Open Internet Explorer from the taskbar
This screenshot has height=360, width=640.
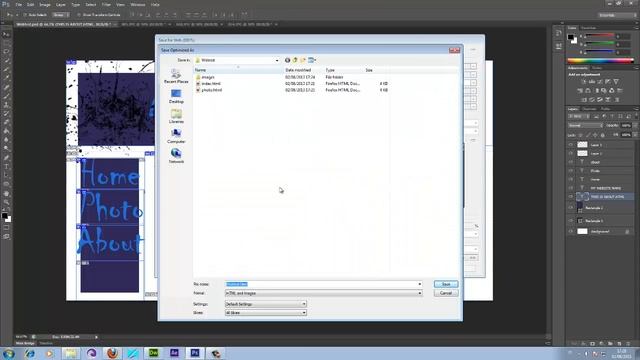pyautogui.click(x=29, y=353)
